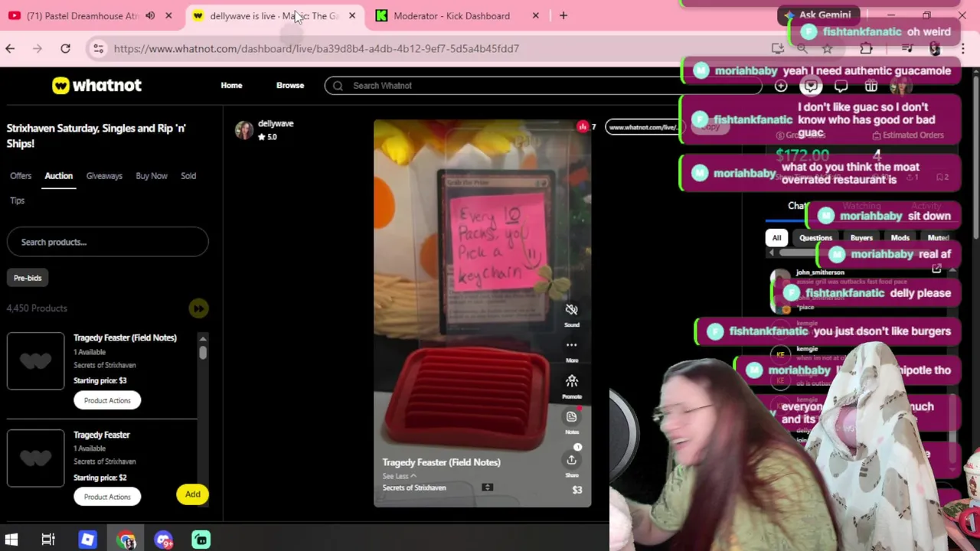
Task: Click the Tragedy Feaster (Field Notes) thumbnail
Action: coord(36,361)
